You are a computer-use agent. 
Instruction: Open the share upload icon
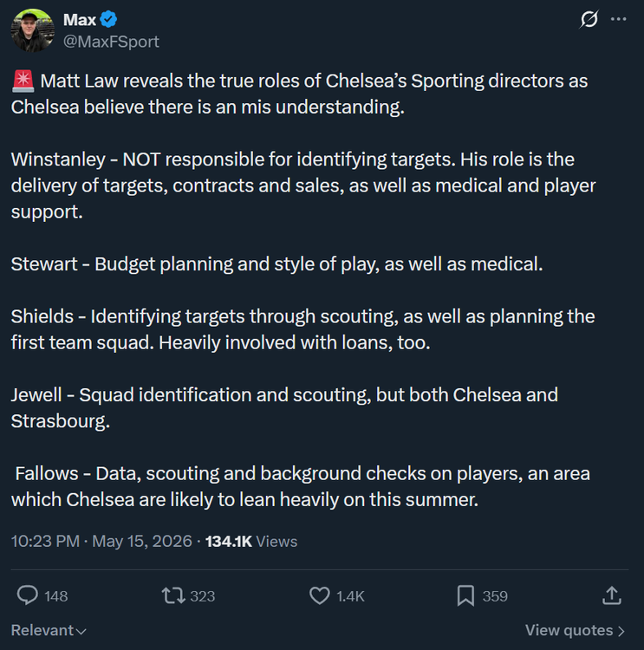612,595
